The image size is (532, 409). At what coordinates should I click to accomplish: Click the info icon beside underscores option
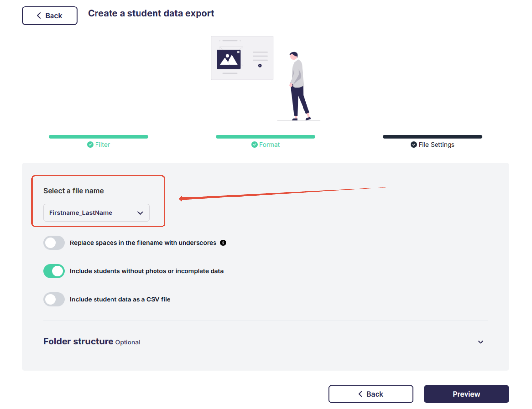point(223,243)
